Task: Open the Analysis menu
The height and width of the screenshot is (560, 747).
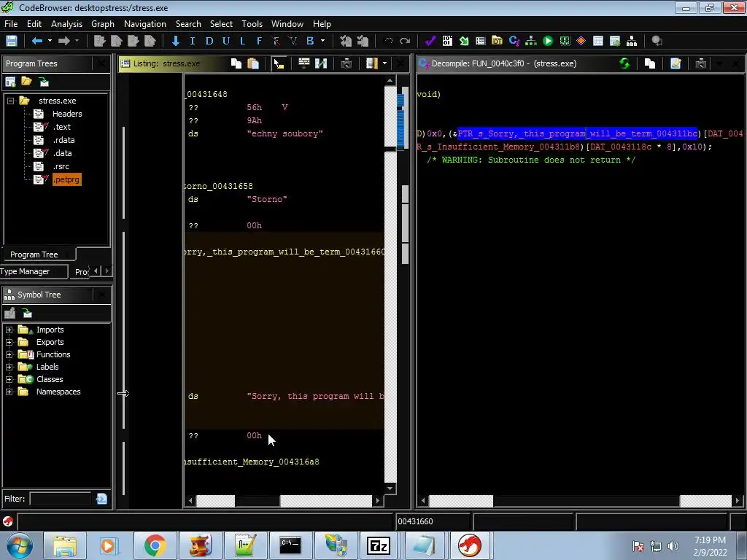Action: pyautogui.click(x=66, y=24)
